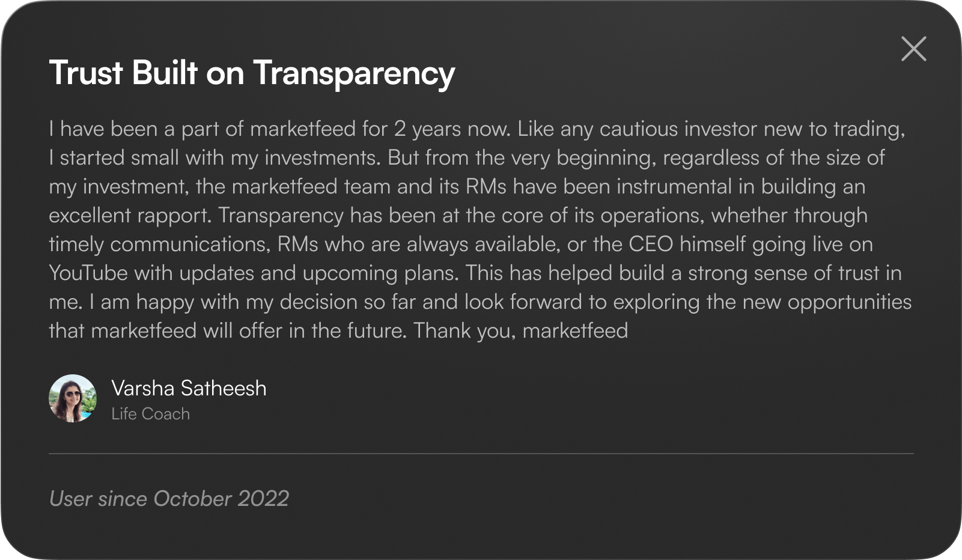
Task: Click the horizontal divider below the author
Action: (481, 454)
